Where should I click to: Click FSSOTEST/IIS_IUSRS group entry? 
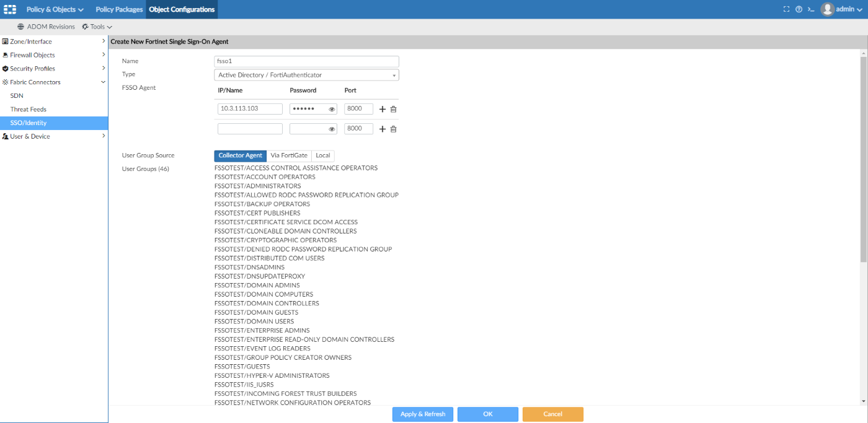[244, 385]
